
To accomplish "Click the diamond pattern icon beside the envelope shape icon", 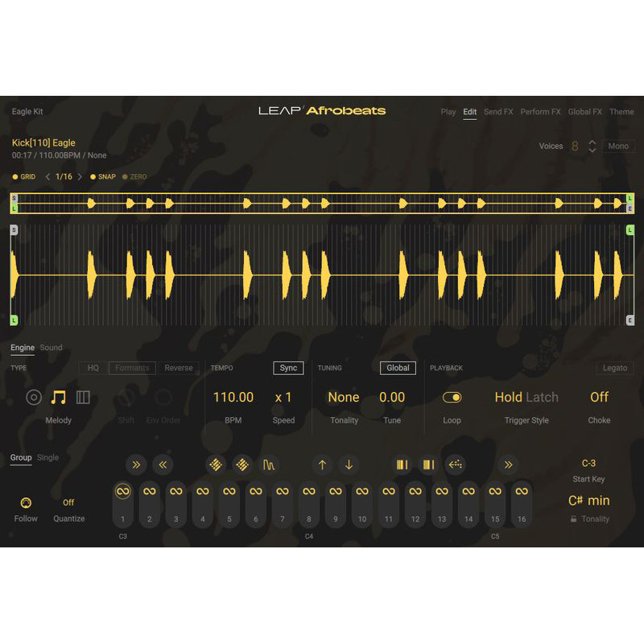I will (242, 464).
